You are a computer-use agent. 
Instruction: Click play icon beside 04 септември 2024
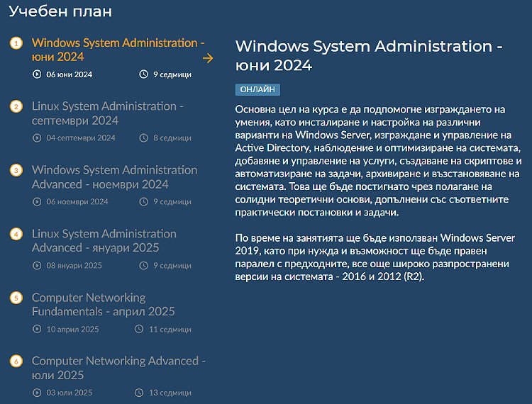coord(37,138)
